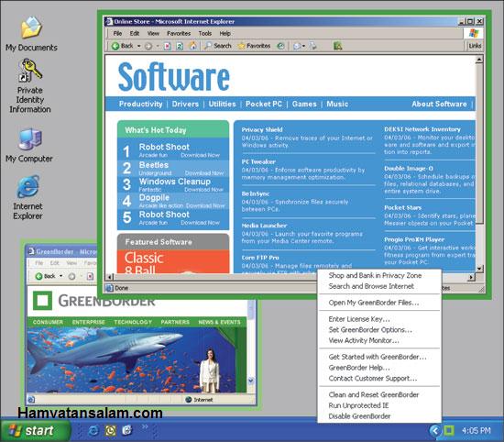Click GreenBorder green square tray icon

coord(449,430)
